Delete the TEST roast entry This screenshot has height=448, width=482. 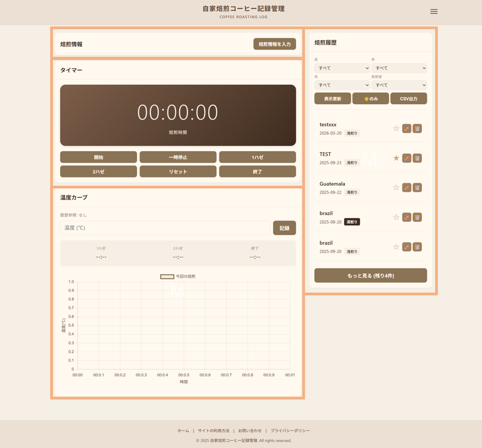(417, 158)
